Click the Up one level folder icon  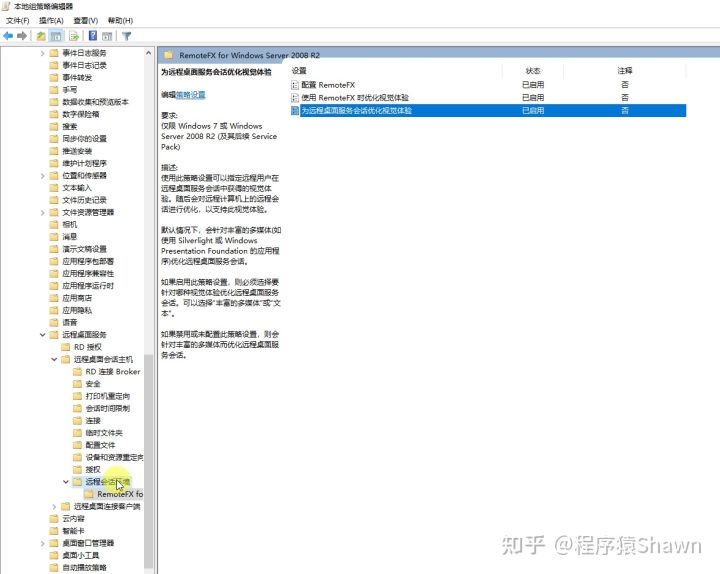point(41,36)
